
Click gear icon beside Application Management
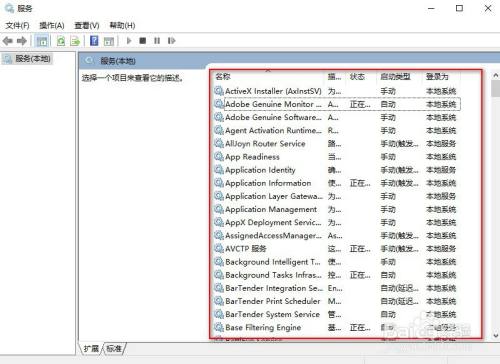click(219, 209)
